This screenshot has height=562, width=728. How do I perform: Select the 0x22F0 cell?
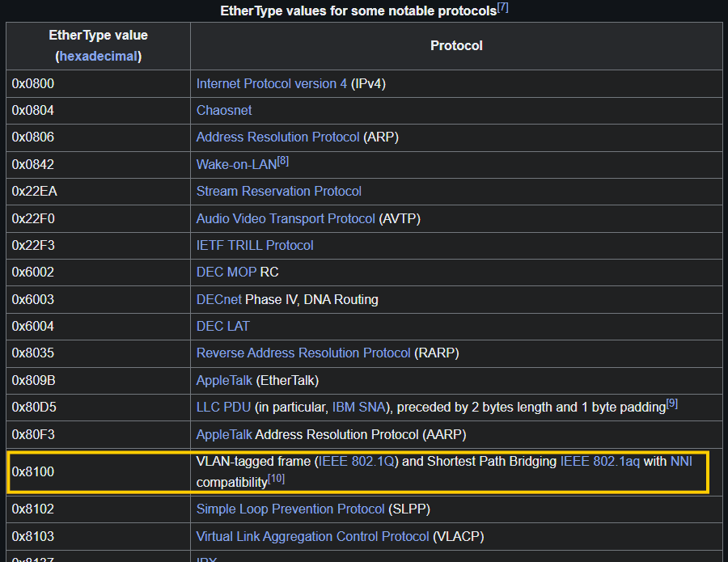click(98, 218)
